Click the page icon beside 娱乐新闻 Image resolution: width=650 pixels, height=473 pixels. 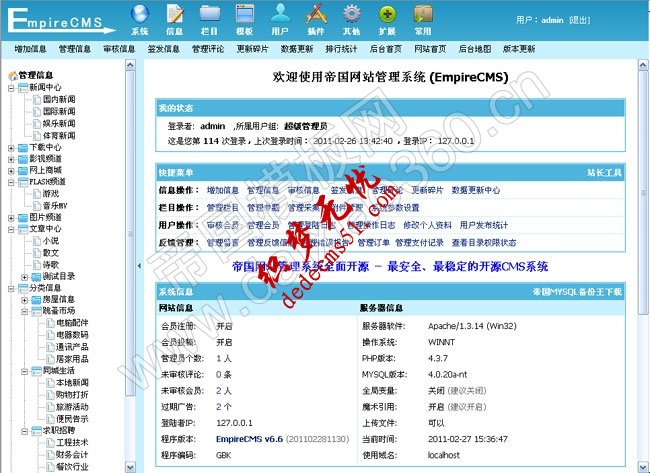[x=37, y=124]
